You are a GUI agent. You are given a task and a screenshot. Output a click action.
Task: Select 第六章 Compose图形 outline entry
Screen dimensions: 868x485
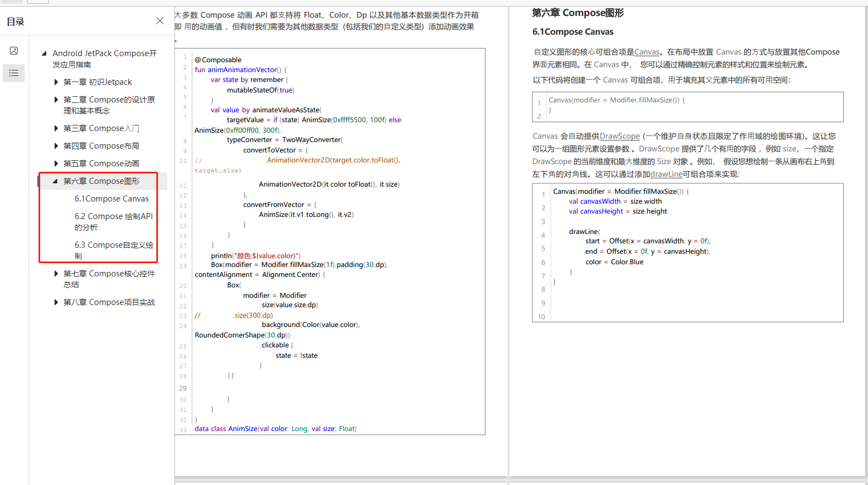(101, 181)
